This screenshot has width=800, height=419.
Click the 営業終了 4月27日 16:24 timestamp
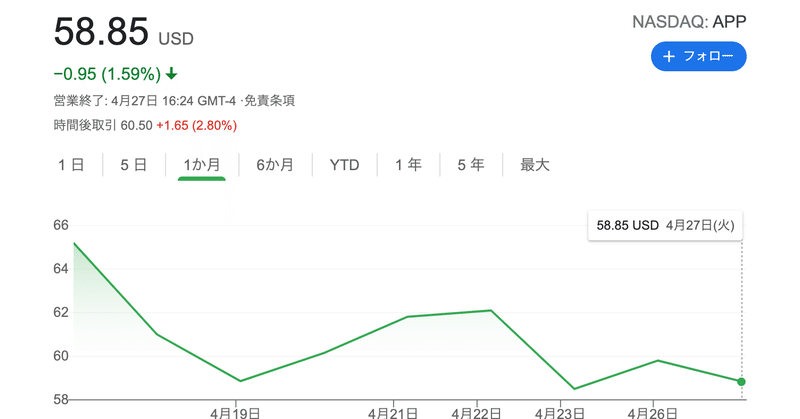pos(145,101)
